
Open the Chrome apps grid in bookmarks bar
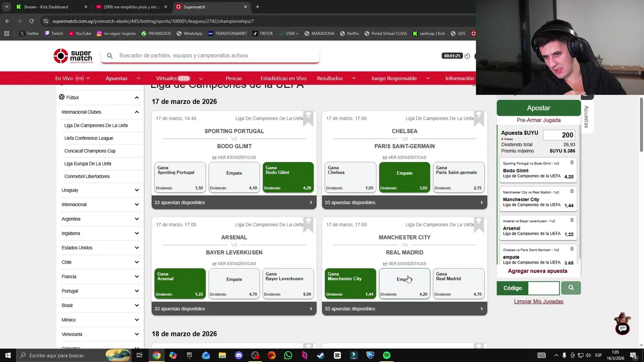tap(7, 34)
